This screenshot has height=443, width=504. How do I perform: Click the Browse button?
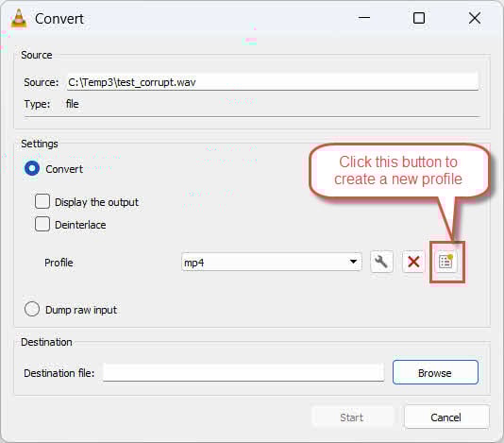point(435,372)
